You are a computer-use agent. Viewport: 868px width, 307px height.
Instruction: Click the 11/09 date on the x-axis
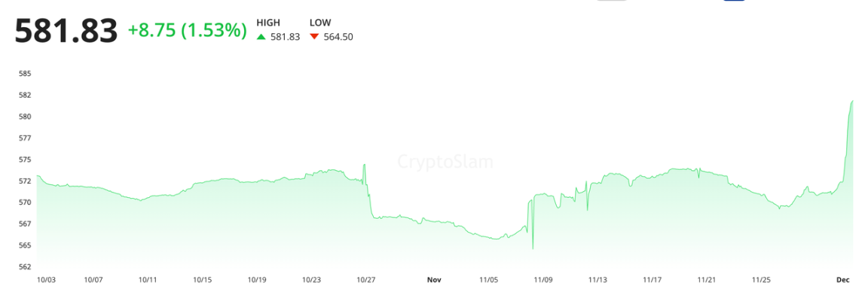(543, 280)
